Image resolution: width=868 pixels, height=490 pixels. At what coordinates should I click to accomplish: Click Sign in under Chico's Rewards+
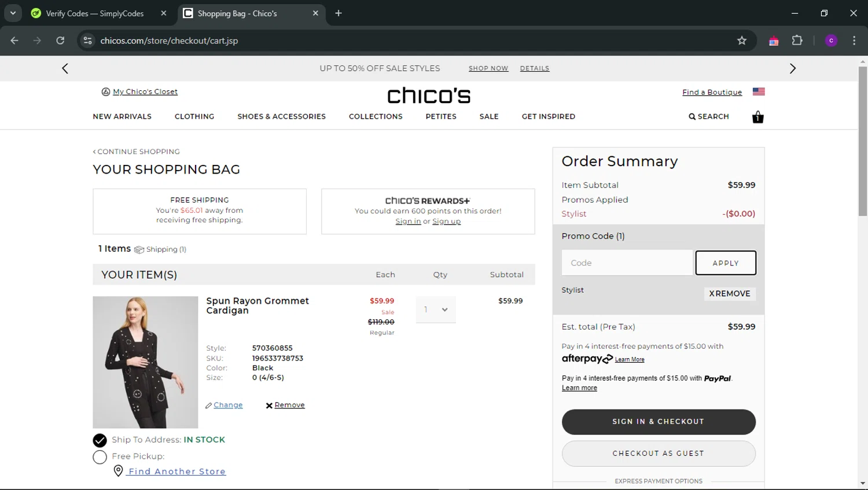point(408,221)
